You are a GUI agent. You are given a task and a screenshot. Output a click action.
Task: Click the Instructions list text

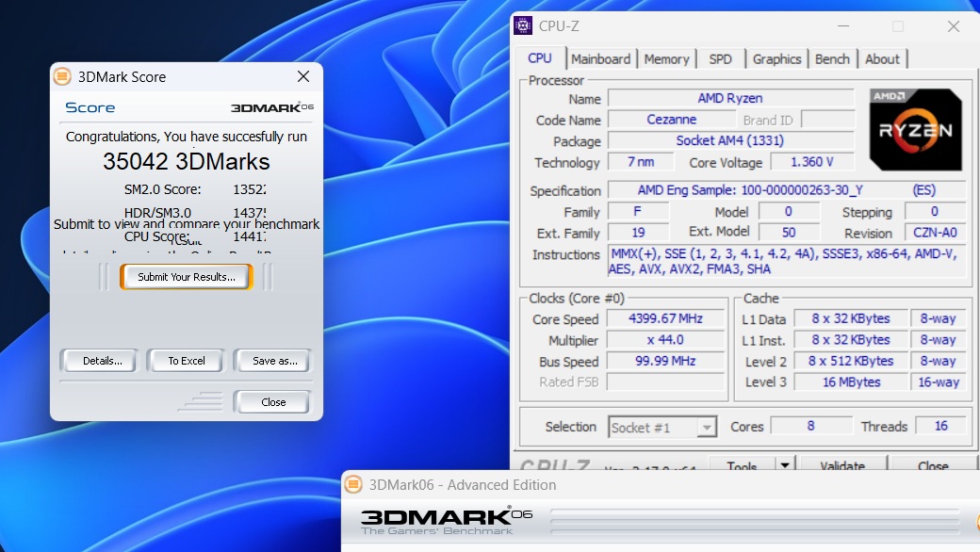pyautogui.click(x=786, y=262)
